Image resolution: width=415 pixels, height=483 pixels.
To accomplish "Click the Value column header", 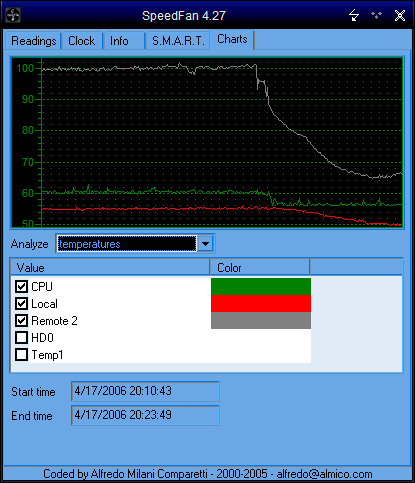I will tap(110, 268).
